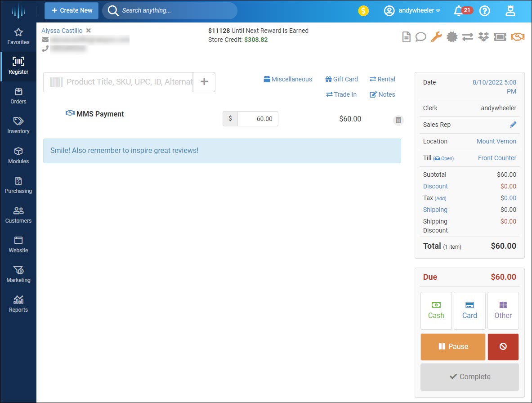Select Register in the sidebar

[18, 66]
